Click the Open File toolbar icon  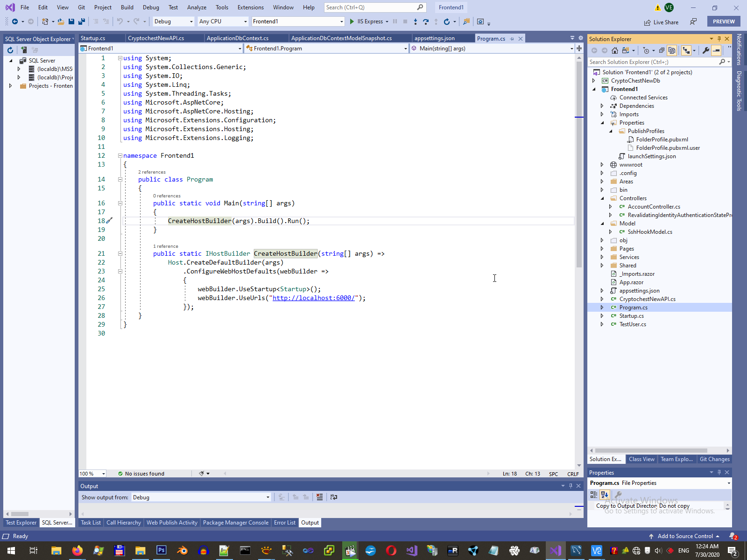(61, 21)
